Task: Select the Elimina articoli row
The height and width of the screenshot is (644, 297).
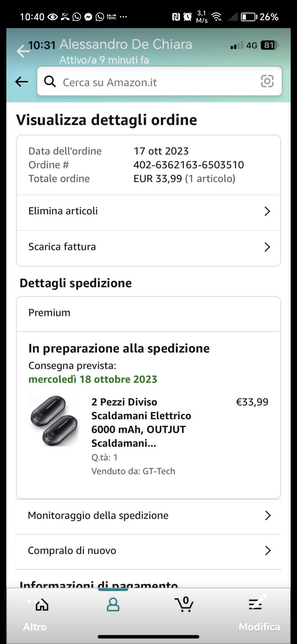Action: coord(63,211)
